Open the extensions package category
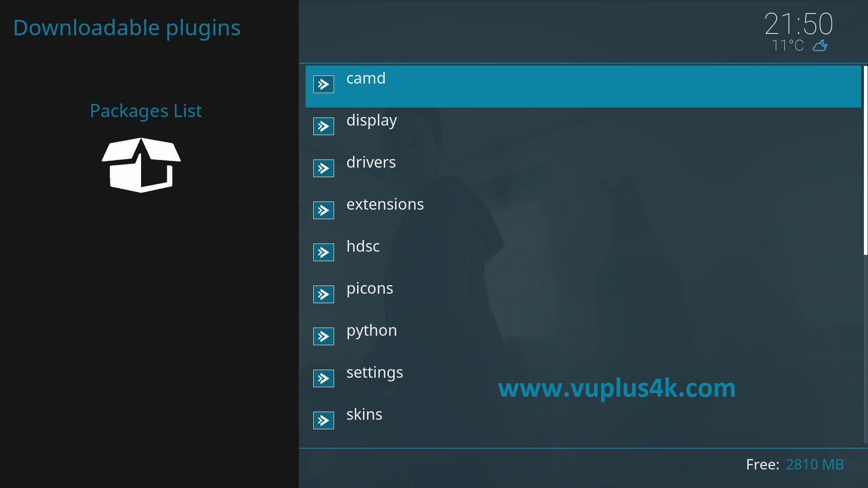 click(583, 213)
